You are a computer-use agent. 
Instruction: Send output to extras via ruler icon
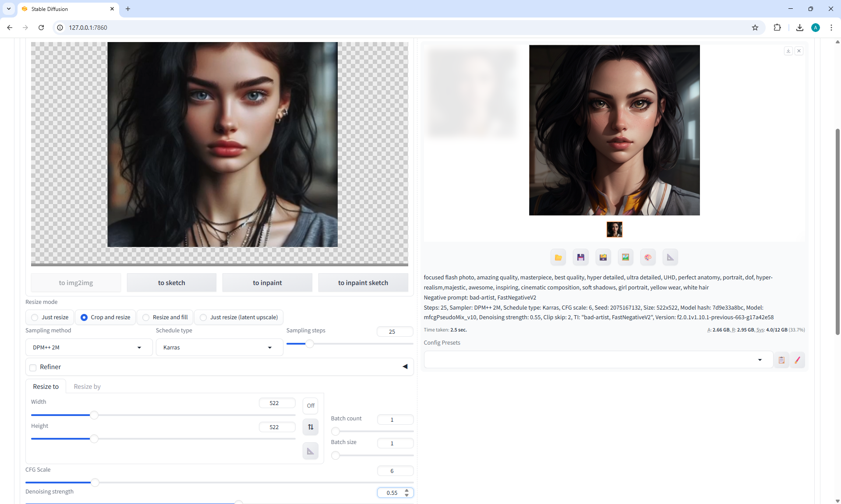point(670,257)
